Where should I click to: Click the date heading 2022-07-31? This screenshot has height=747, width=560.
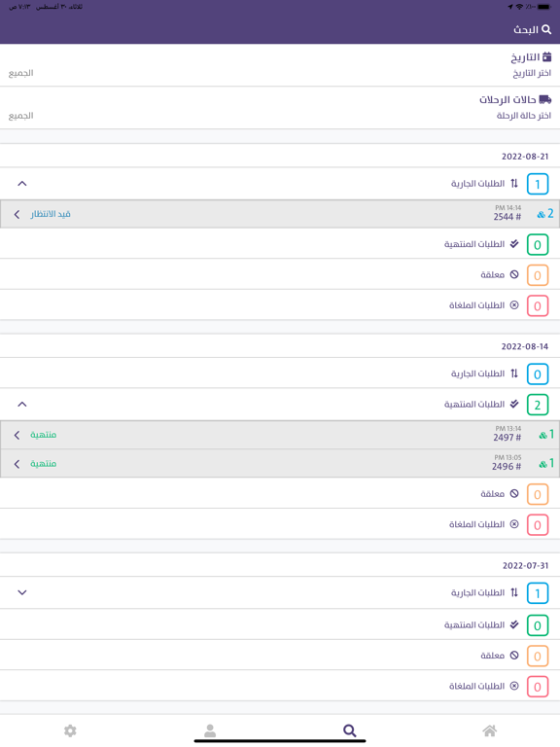pyautogui.click(x=525, y=565)
